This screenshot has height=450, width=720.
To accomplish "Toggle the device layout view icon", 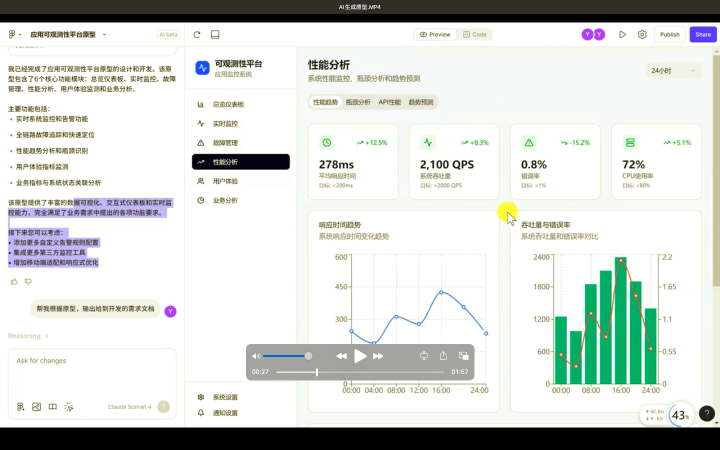I will 215,34.
